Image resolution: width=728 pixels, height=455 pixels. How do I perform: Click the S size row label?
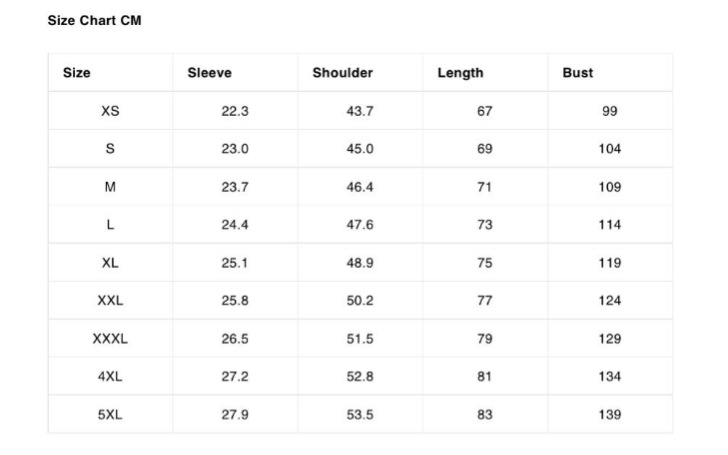[110, 149]
